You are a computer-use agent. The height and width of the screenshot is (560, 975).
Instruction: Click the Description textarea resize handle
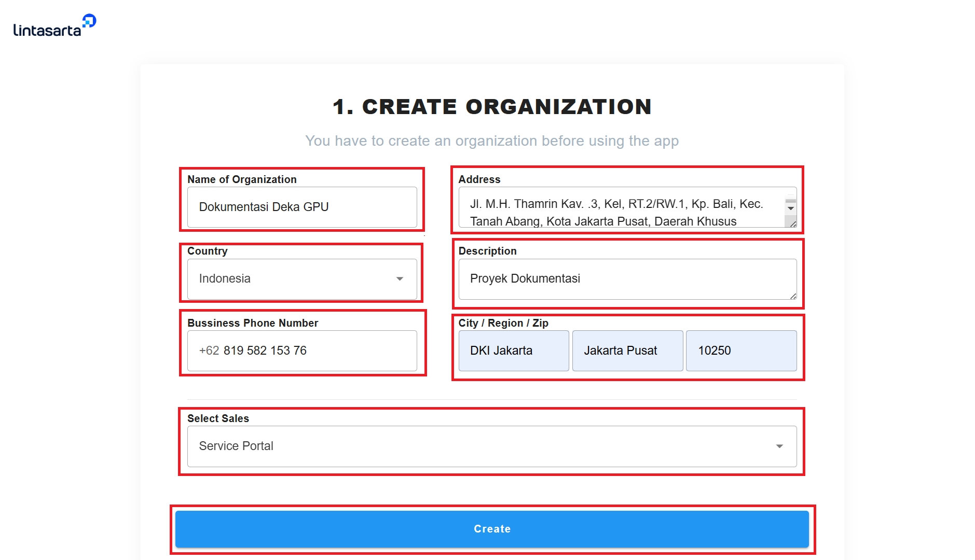point(793,296)
